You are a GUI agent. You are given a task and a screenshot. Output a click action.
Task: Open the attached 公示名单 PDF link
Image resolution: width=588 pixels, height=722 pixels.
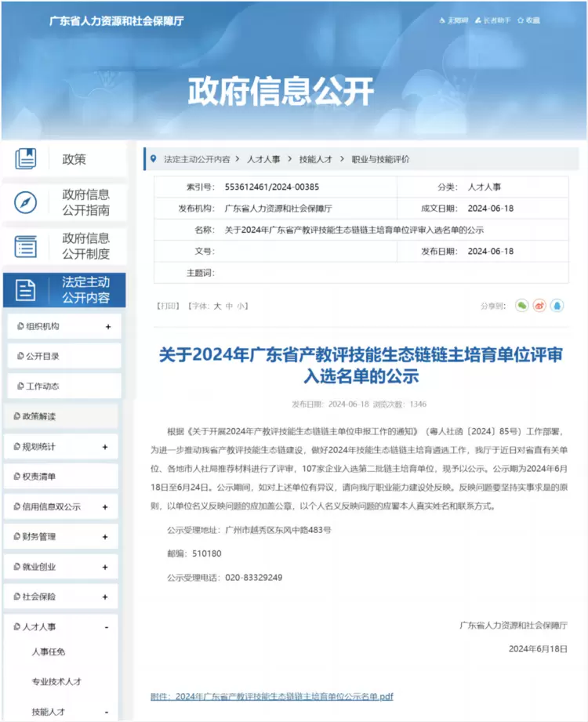click(271, 696)
